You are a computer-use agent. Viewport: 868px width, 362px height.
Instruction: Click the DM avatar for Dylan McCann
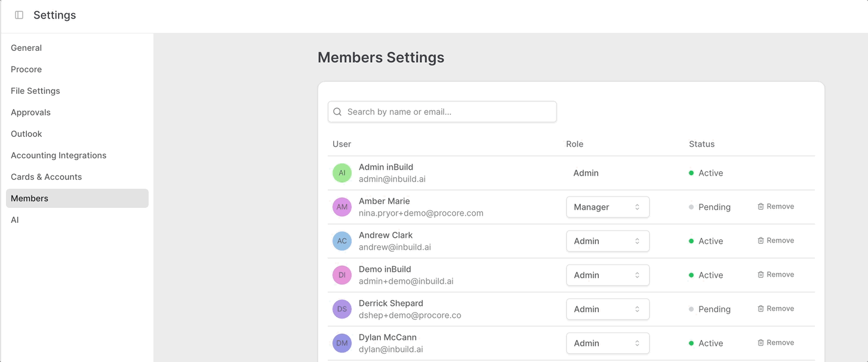point(342,343)
